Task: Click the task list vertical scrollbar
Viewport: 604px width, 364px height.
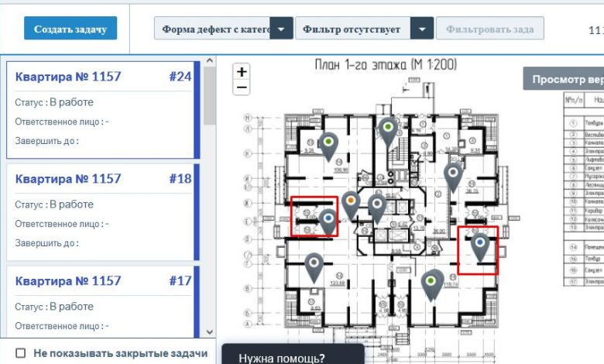Action: click(x=210, y=194)
